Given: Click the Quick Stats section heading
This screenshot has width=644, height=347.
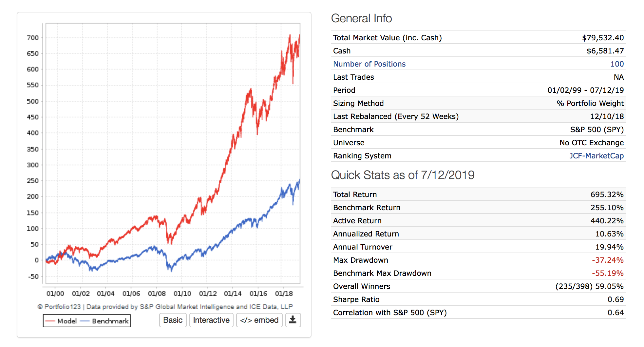Looking at the screenshot, I should point(403,175).
